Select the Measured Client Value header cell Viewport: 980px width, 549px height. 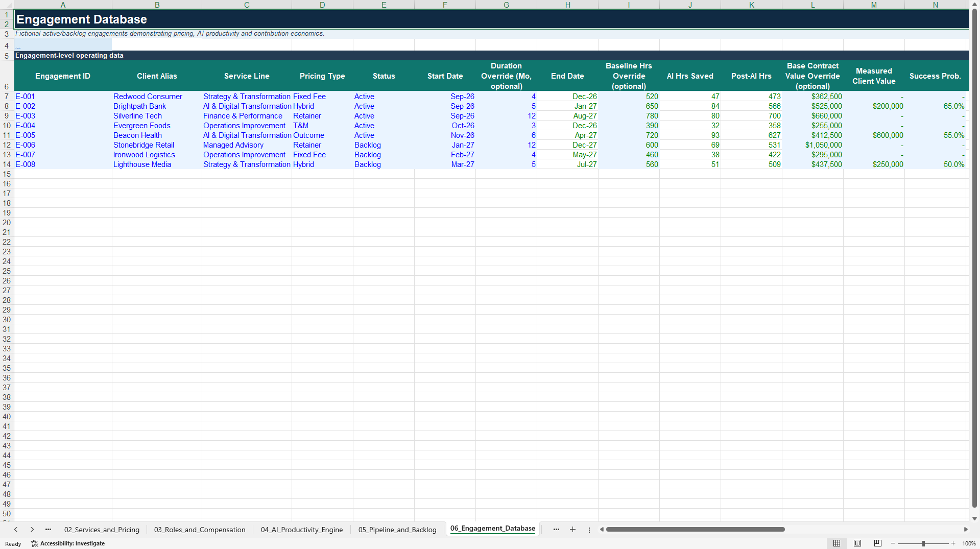tap(874, 76)
